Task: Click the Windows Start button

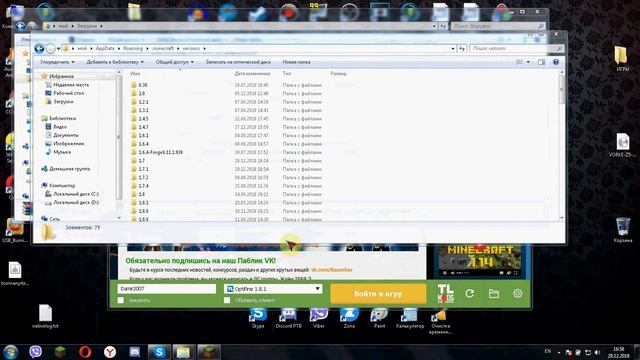Action: point(11,351)
